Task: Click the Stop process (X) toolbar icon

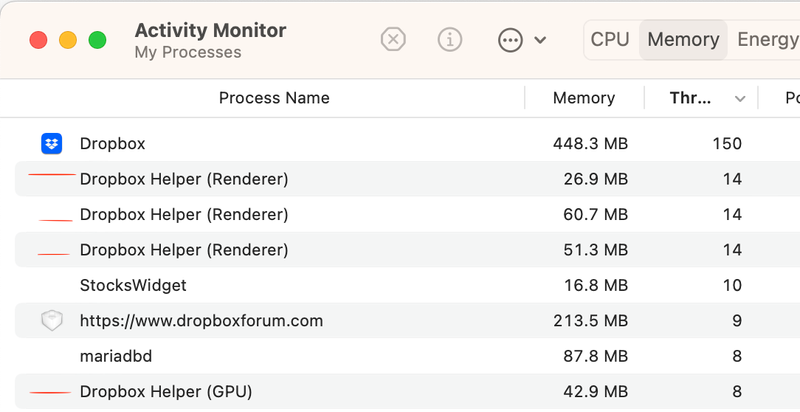Action: (393, 39)
